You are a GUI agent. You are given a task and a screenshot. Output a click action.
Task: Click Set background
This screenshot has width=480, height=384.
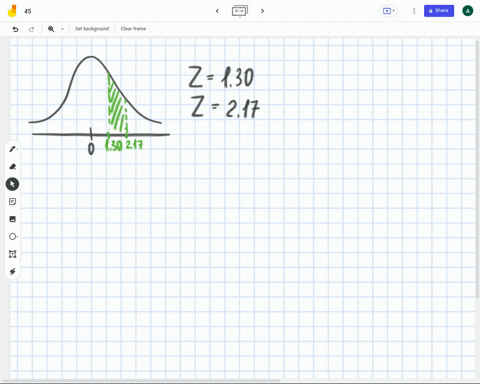click(x=92, y=29)
